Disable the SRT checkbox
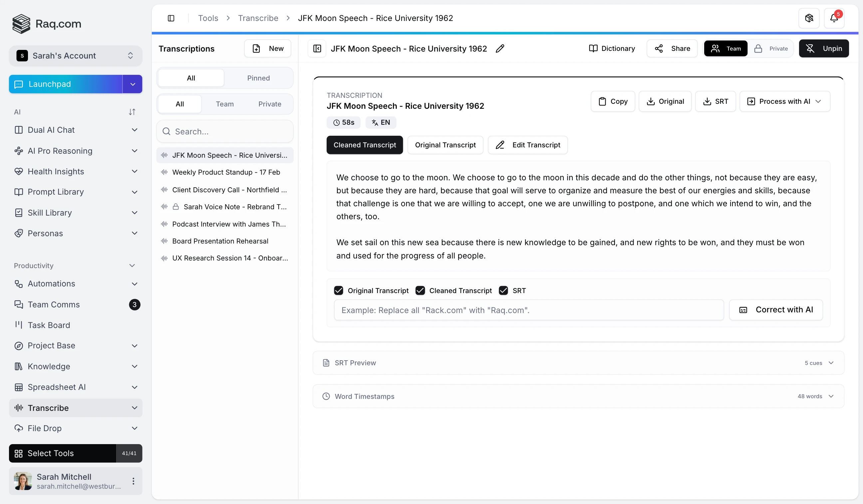This screenshot has height=504, width=863. [x=503, y=290]
